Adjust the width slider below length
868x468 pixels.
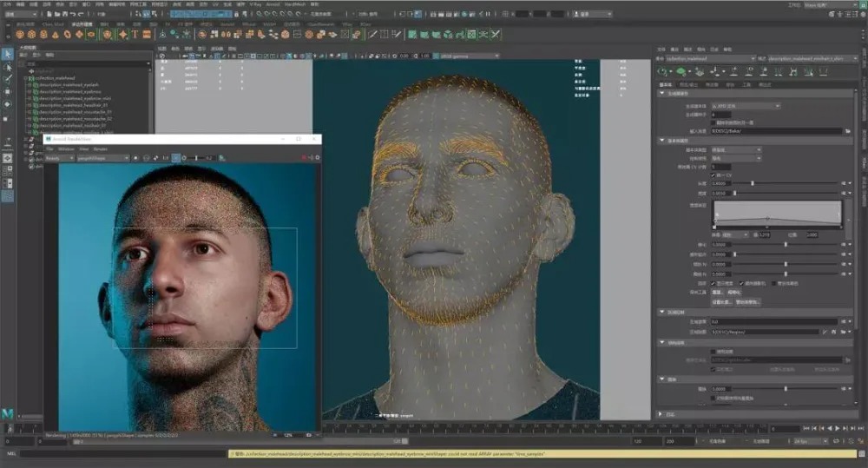[786, 193]
